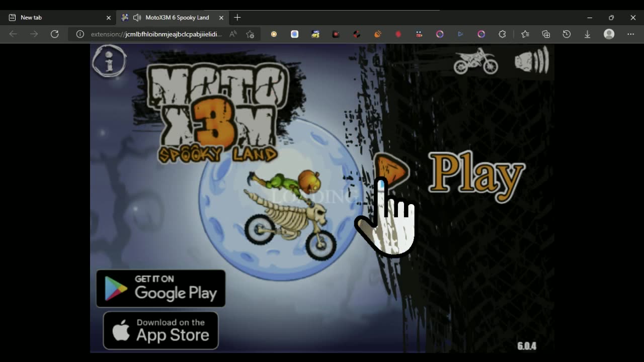The height and width of the screenshot is (362, 644).
Task: Reload the page
Action: coord(54,34)
